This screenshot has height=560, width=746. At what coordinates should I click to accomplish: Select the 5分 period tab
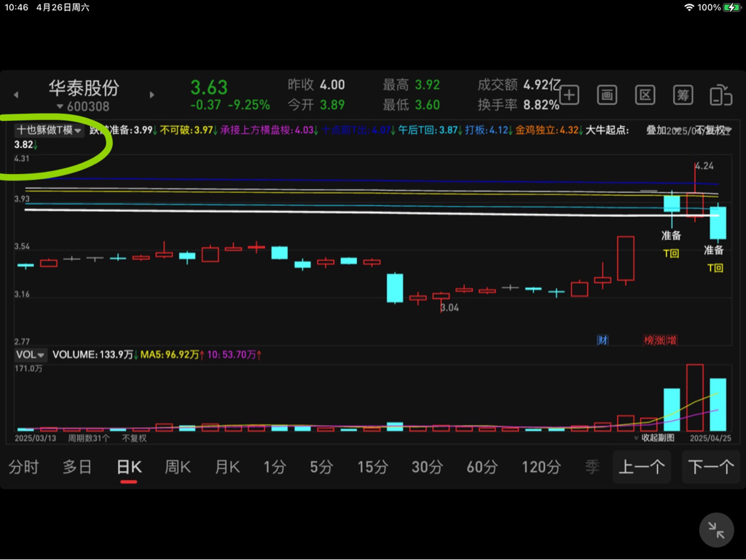click(321, 468)
